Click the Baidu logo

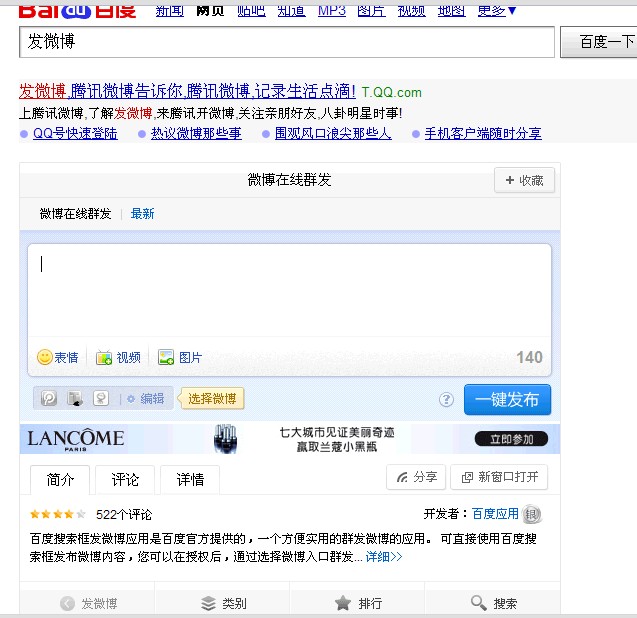coord(77,11)
